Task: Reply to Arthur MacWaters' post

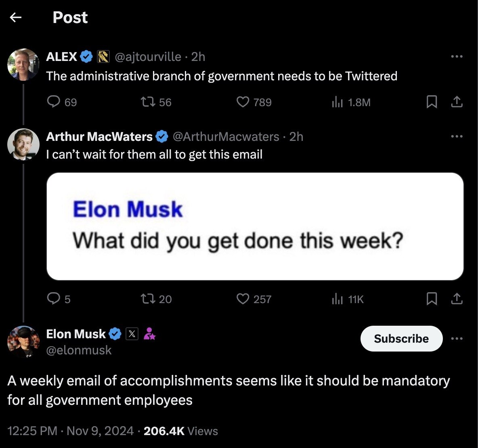Action: click(54, 299)
